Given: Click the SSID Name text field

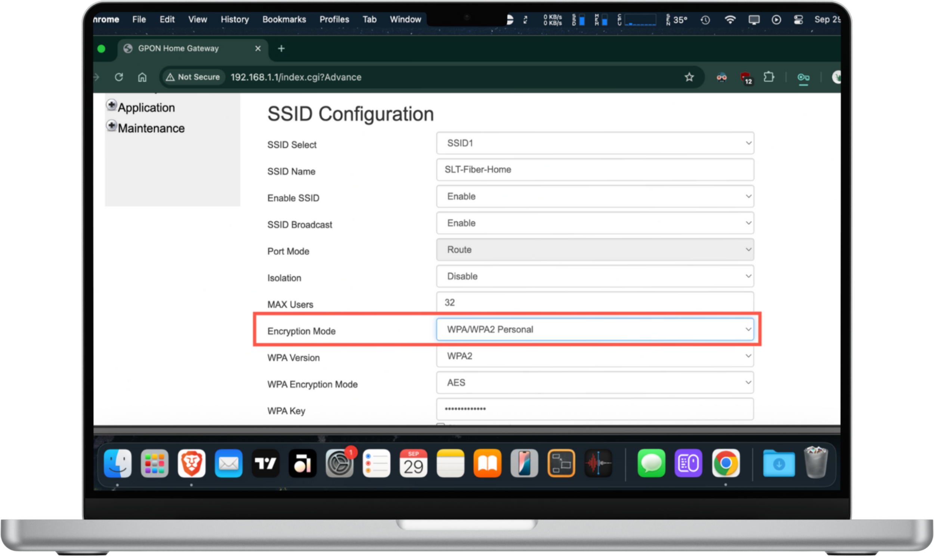Looking at the screenshot, I should pyautogui.click(x=595, y=169).
